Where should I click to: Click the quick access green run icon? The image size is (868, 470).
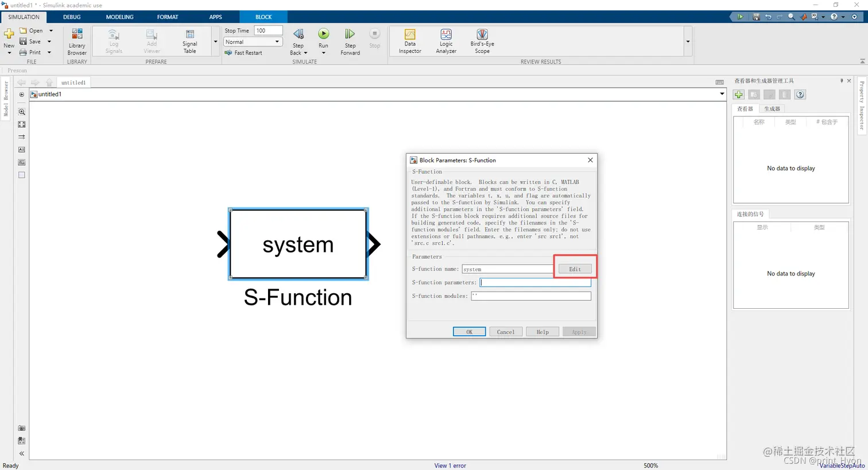coord(740,17)
